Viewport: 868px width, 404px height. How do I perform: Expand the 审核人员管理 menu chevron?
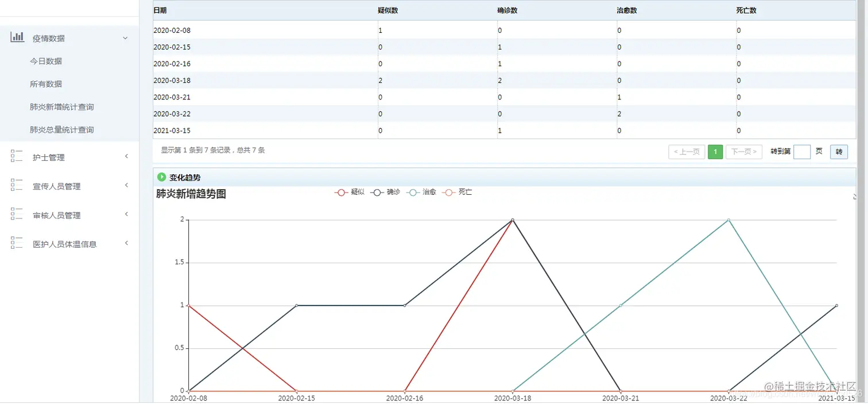pos(126,214)
